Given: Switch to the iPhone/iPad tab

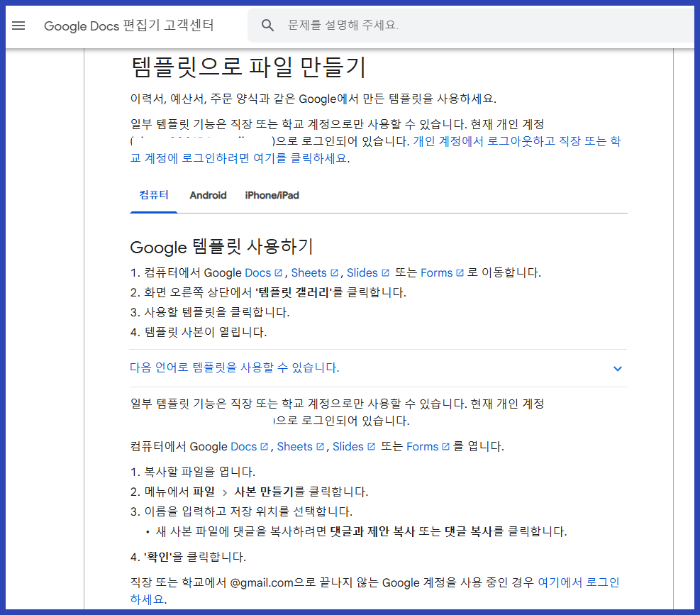Looking at the screenshot, I should tap(272, 195).
